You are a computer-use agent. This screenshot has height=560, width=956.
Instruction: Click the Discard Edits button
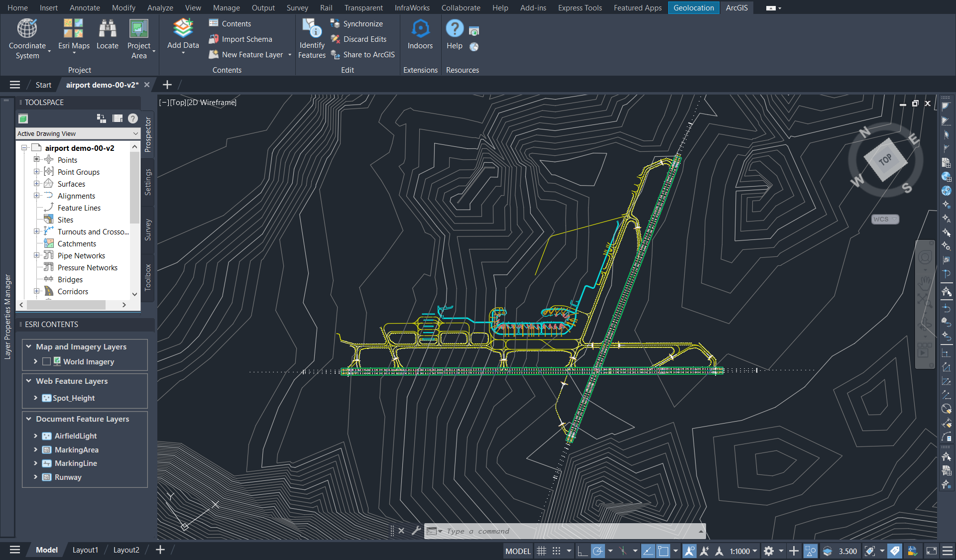coord(364,39)
